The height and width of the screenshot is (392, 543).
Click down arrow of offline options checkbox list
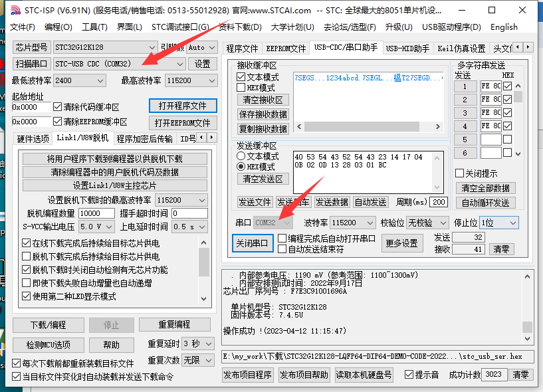coord(203,298)
